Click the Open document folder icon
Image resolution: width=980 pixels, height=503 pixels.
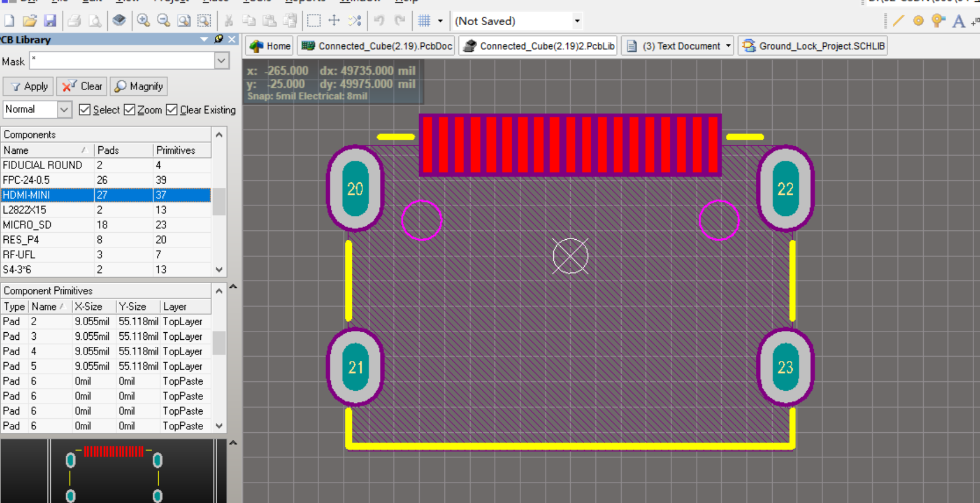click(29, 21)
